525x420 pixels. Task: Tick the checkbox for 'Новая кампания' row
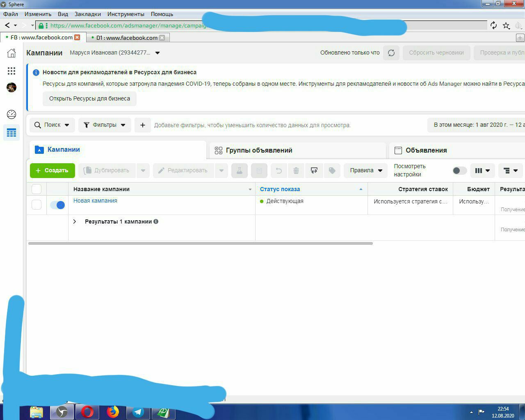pos(37,205)
